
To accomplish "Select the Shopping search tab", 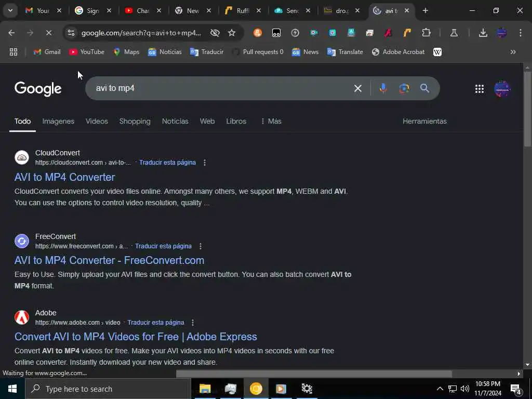I will (135, 121).
